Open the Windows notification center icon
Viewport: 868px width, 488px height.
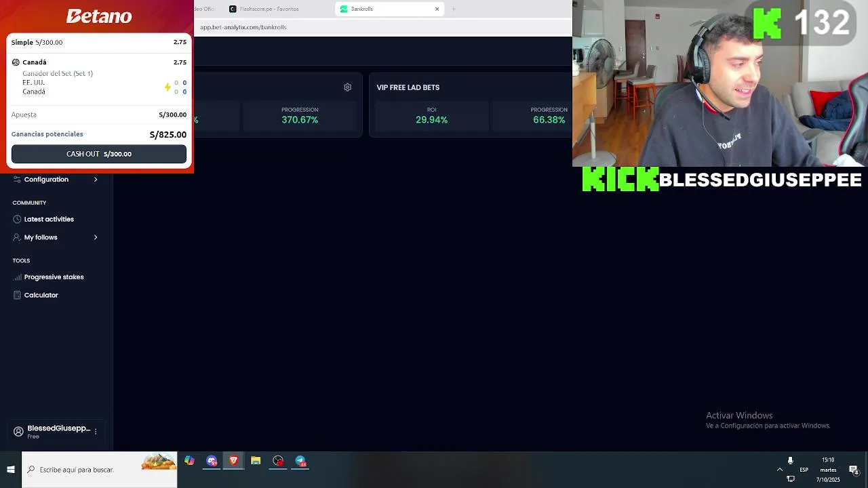click(x=854, y=470)
